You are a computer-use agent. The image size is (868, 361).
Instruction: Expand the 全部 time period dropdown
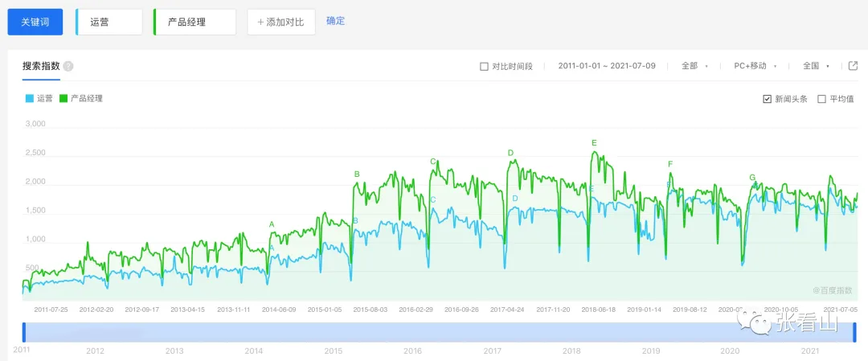click(x=694, y=66)
